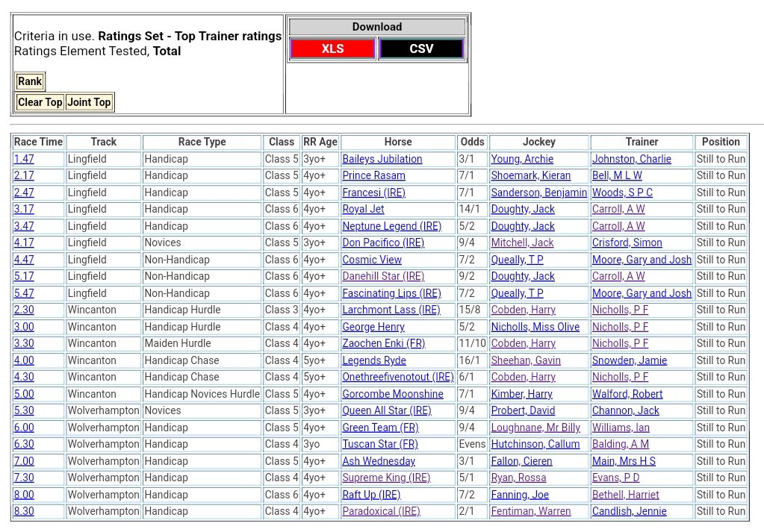Open the 8.30 Wolverhampton race link
This screenshot has height=532, width=764.
[24, 512]
